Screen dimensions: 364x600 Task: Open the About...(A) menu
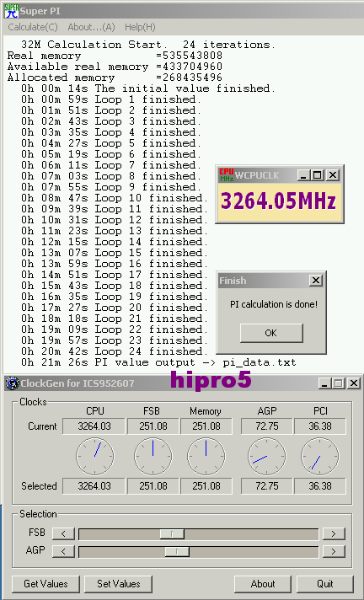coord(91,27)
